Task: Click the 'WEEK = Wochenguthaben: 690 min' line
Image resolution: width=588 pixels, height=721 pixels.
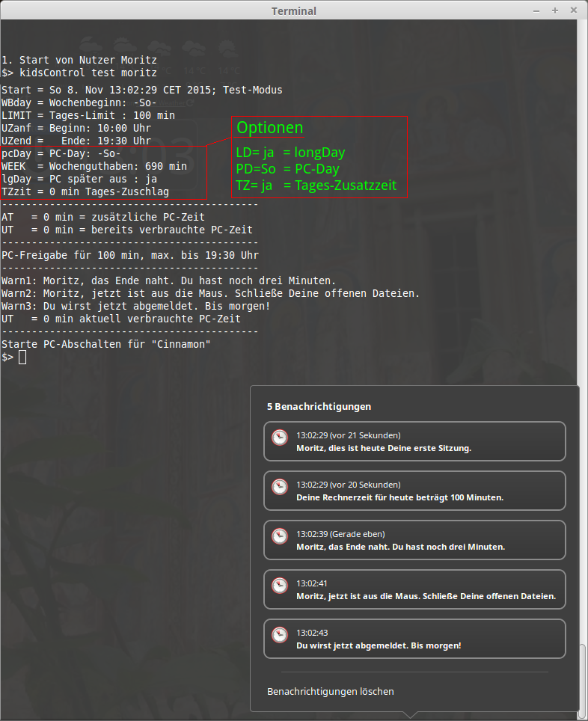Action: [x=94, y=167]
